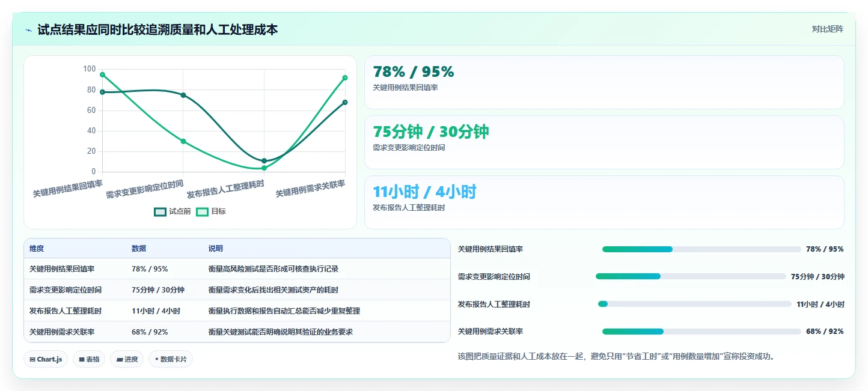Click the 发布报告人工整理耗时 progress bar

tap(694, 304)
